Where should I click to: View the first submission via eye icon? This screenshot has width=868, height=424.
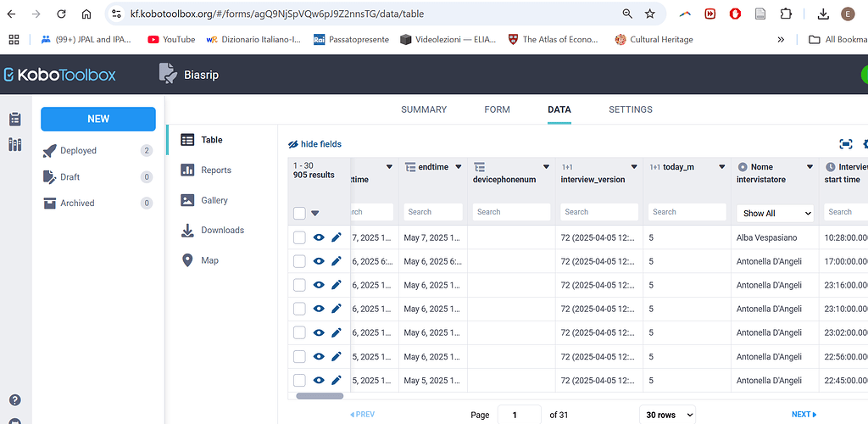(319, 238)
